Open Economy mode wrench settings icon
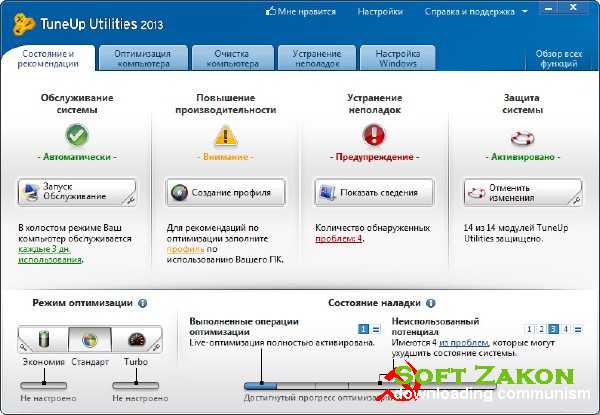600x415 pixels. coord(23,347)
